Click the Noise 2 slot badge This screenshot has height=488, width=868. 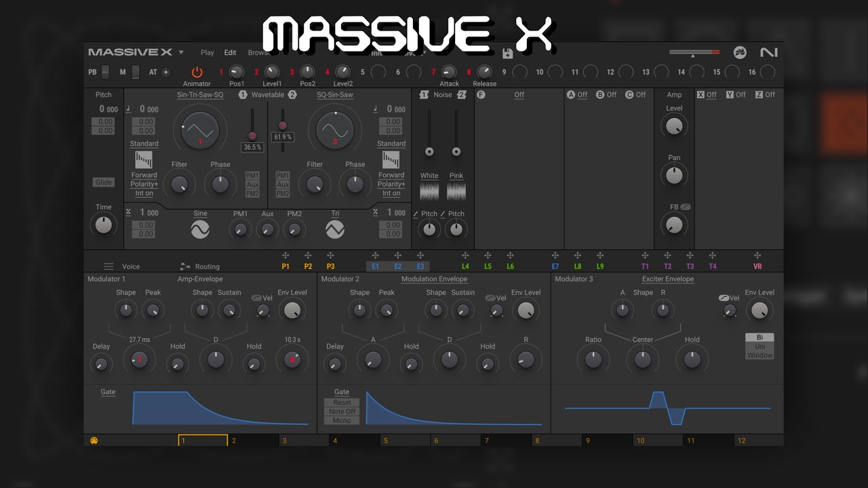[462, 95]
